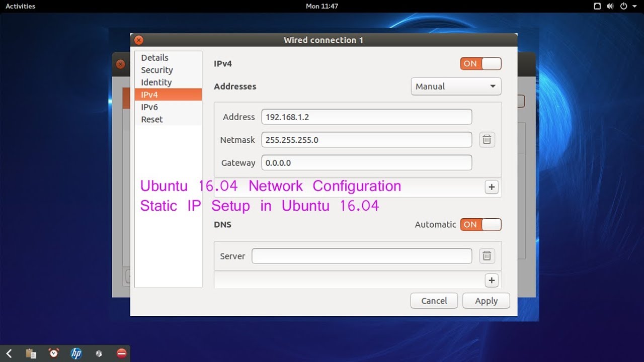Close the Wired connection 1 dialog
The height and width of the screenshot is (362, 644).
coord(139,40)
